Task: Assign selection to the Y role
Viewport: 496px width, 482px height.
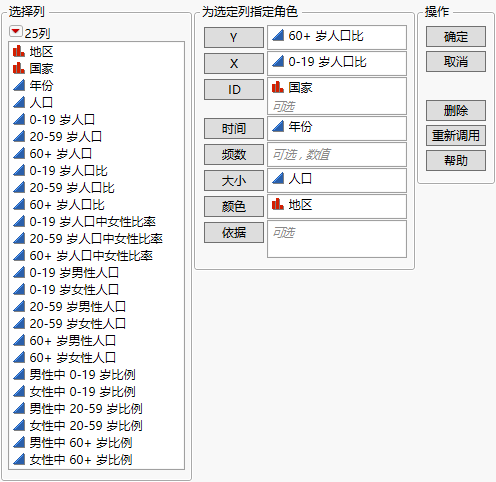Action: point(234,37)
